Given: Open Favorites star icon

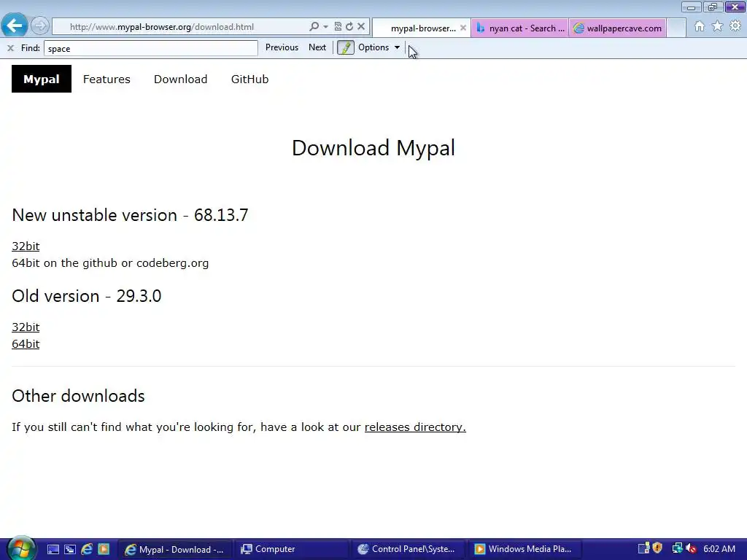Looking at the screenshot, I should pos(718,26).
